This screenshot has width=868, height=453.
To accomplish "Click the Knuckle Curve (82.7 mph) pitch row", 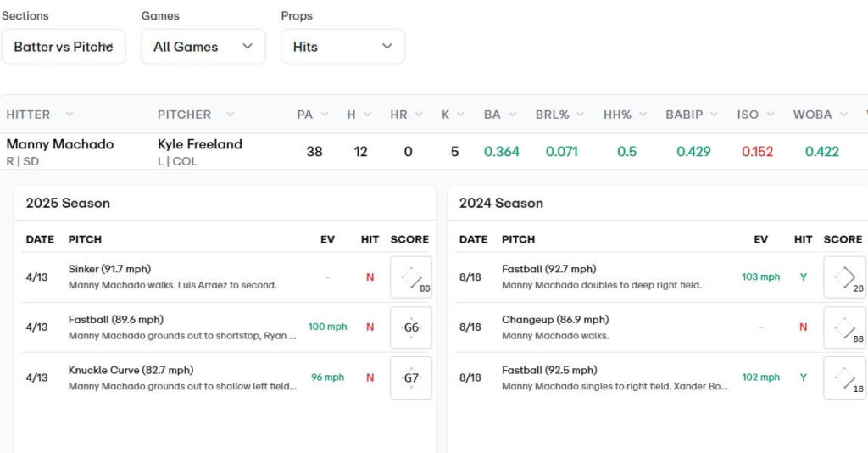I will click(x=227, y=377).
